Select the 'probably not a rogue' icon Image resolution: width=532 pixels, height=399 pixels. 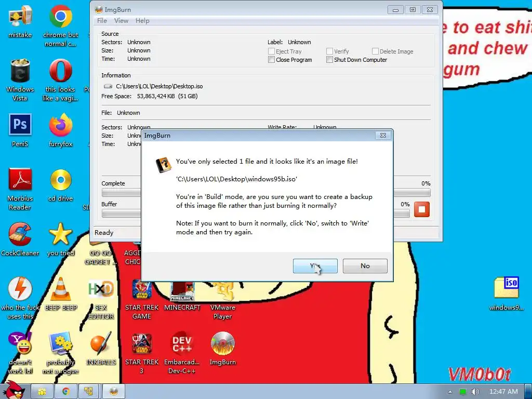(x=60, y=353)
